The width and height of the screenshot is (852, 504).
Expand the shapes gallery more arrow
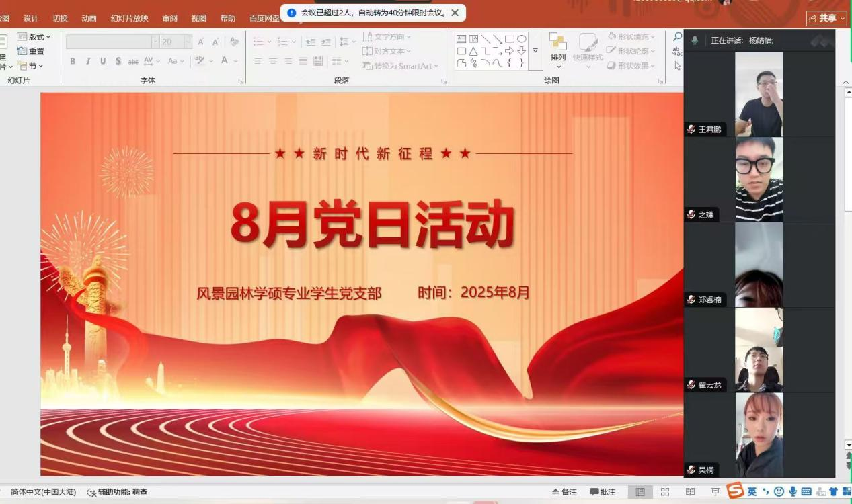click(x=535, y=51)
